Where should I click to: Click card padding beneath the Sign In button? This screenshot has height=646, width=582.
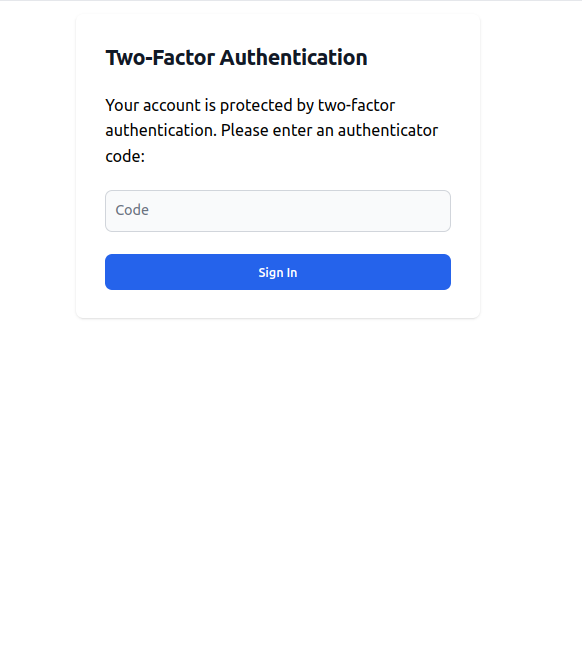tap(278, 304)
